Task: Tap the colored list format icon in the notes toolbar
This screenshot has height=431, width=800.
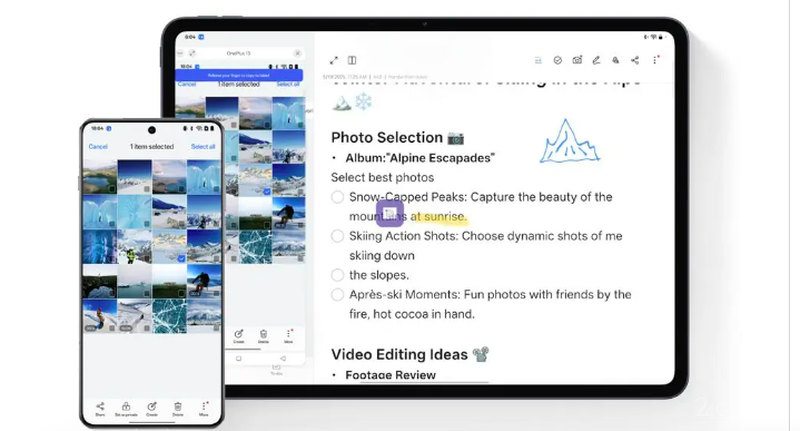Action: point(538,60)
